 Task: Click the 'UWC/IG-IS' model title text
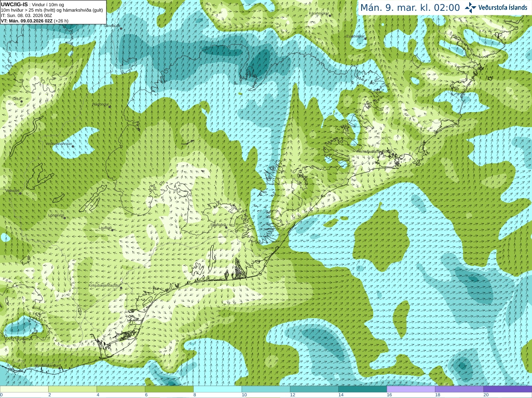point(15,4)
